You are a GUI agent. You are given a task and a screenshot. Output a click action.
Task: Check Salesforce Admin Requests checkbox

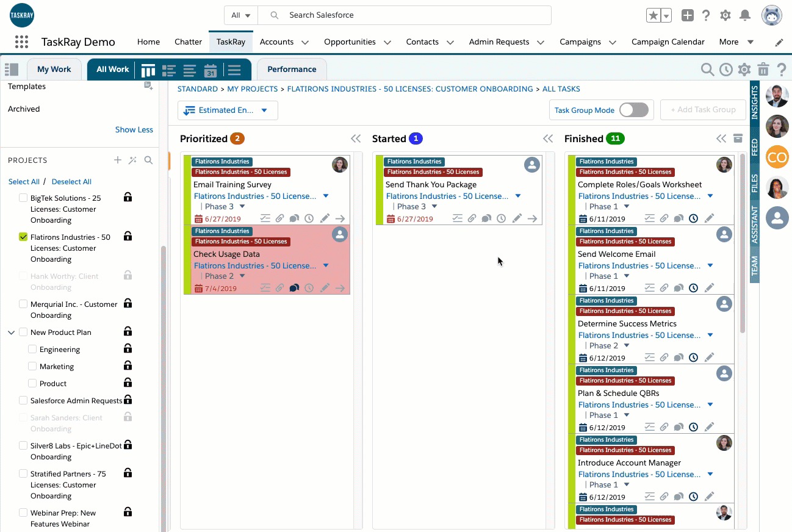click(x=23, y=400)
